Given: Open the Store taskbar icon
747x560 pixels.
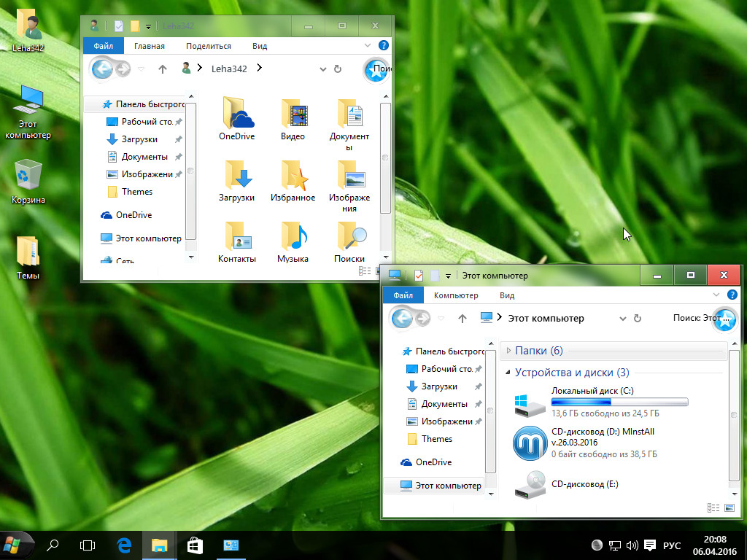Looking at the screenshot, I should (x=195, y=545).
